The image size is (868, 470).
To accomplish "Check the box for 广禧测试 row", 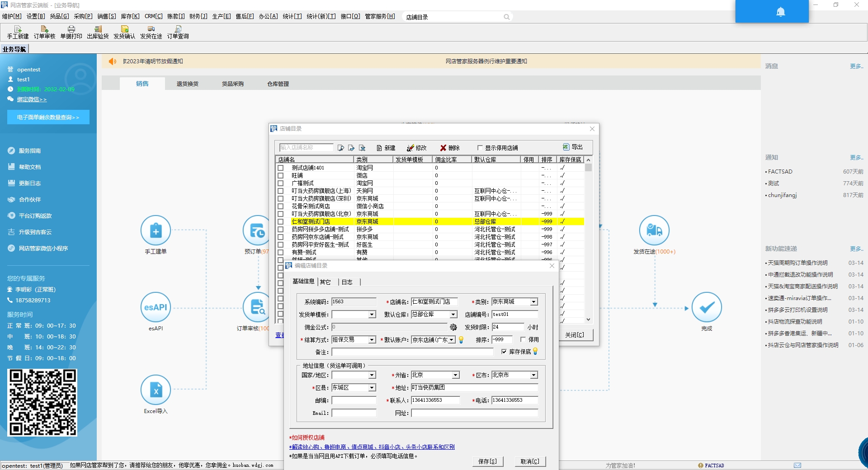I will coord(280,183).
